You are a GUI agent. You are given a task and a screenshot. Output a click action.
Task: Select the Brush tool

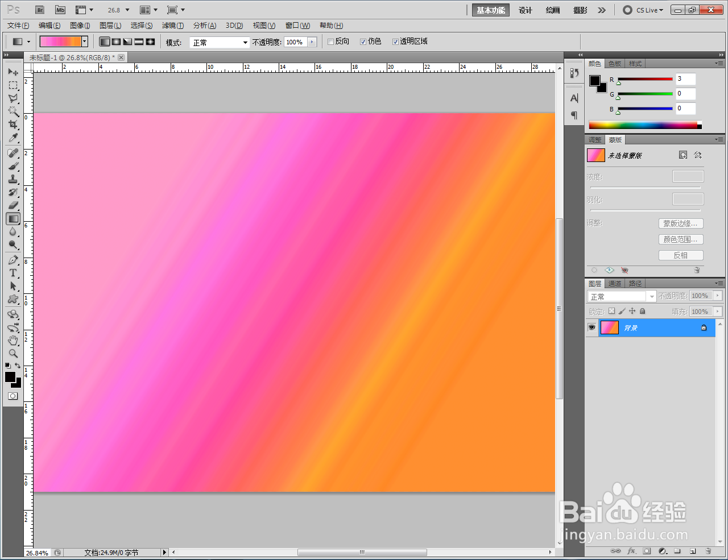(13, 166)
